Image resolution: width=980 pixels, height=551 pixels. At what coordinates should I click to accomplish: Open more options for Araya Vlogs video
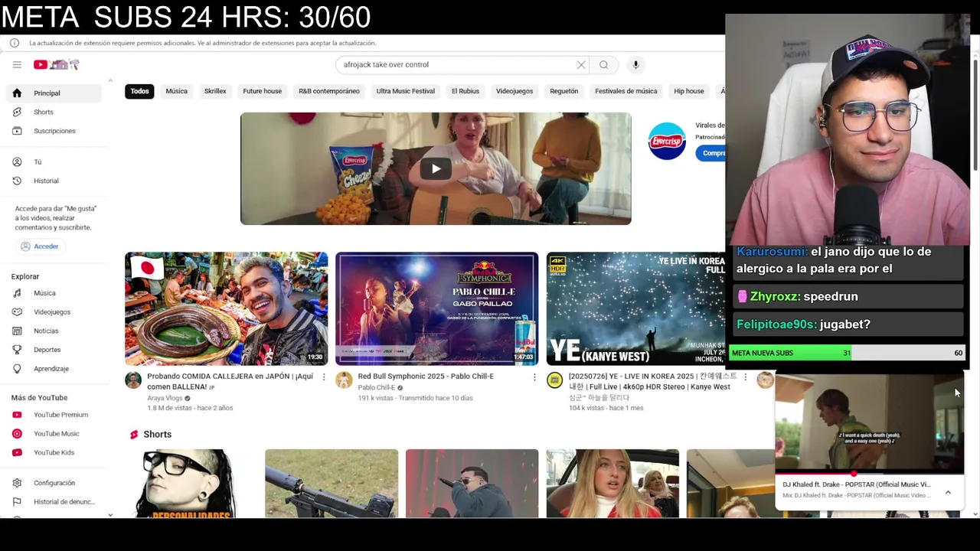(324, 377)
